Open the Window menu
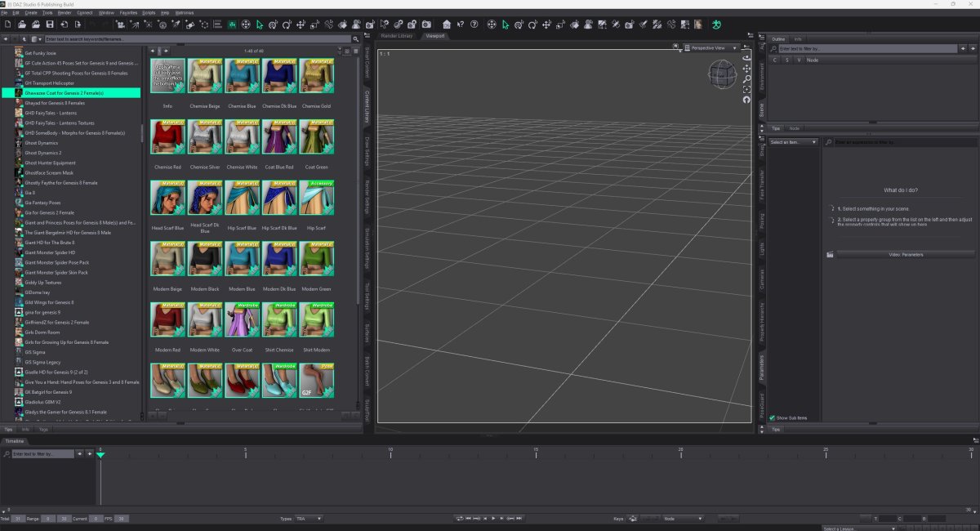The width and height of the screenshot is (980, 531). [x=106, y=13]
